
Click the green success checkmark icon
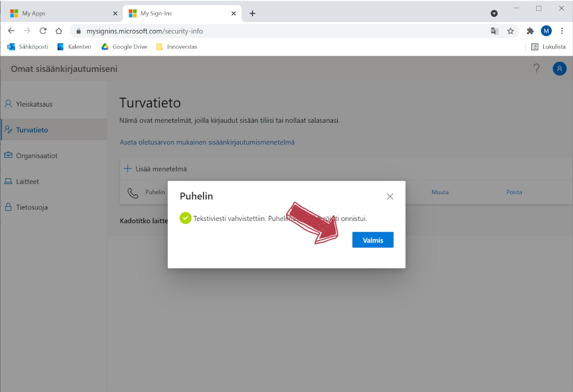[x=185, y=218]
